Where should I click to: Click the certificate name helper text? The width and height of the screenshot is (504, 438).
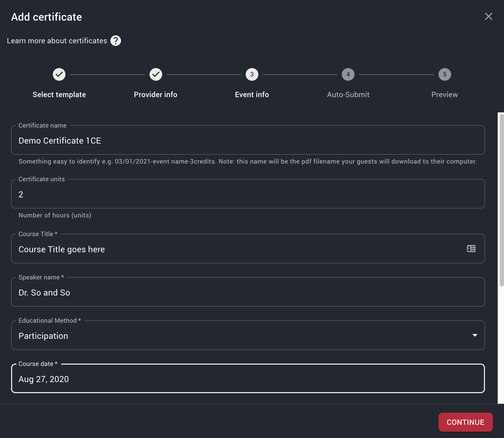click(x=248, y=161)
